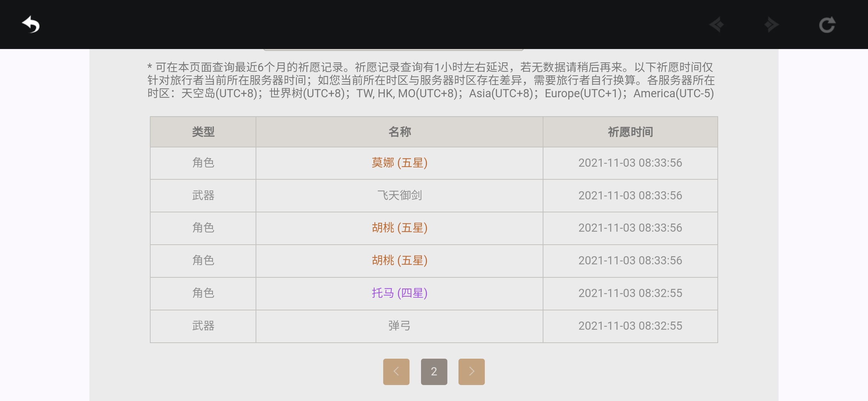This screenshot has height=401, width=868.
Task: Click the 类型 column header
Action: point(203,132)
